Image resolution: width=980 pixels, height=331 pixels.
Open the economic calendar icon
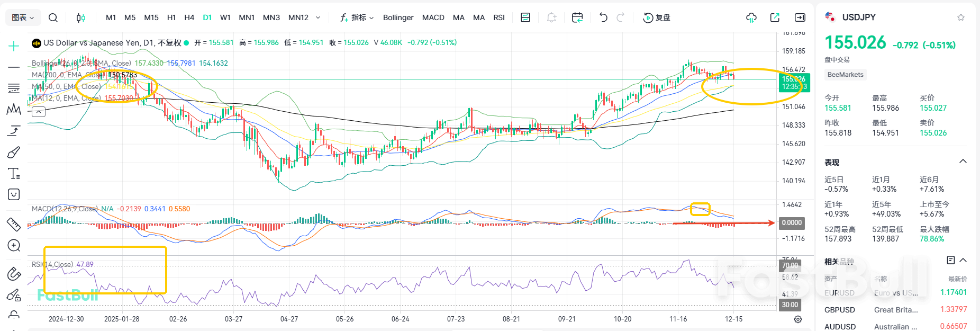[x=577, y=17]
